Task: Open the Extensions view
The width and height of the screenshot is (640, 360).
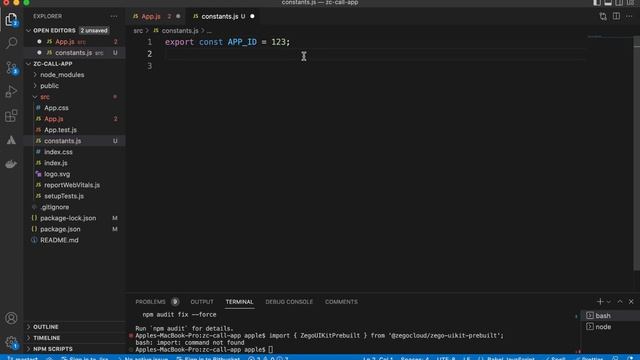Action: [x=11, y=116]
